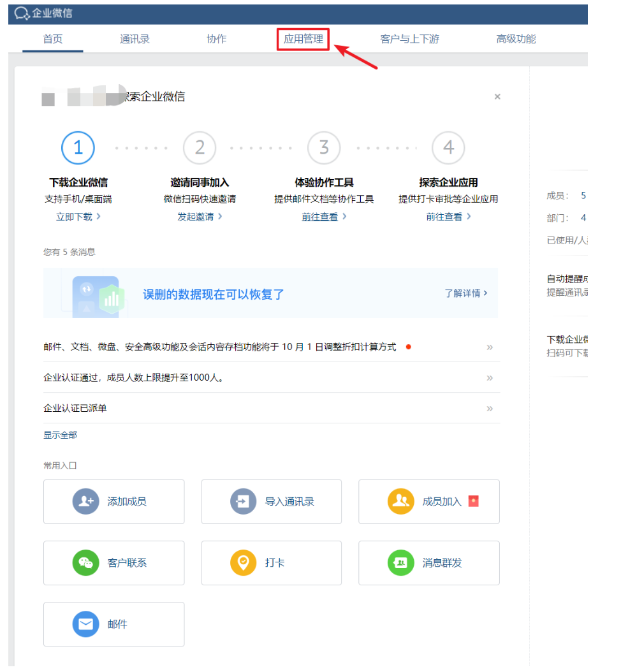Open the 客户与上下游 tab
The width and height of the screenshot is (628, 672).
(409, 39)
